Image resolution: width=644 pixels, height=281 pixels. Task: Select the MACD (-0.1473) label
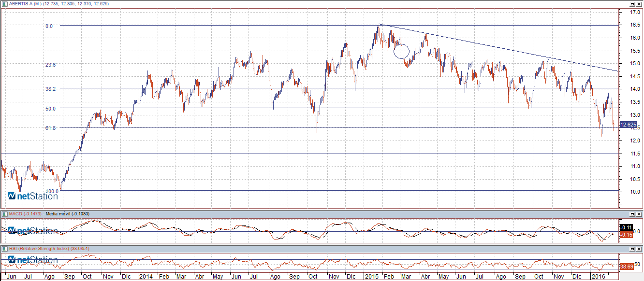click(x=26, y=213)
